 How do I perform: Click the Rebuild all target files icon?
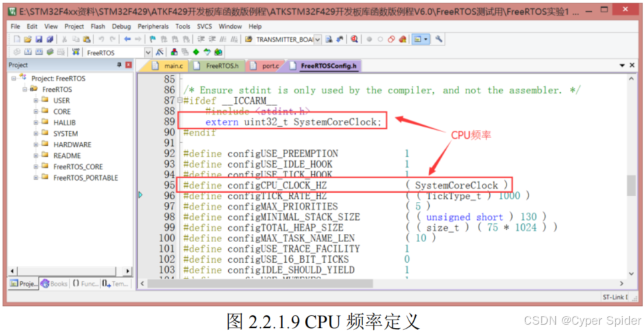coord(39,52)
